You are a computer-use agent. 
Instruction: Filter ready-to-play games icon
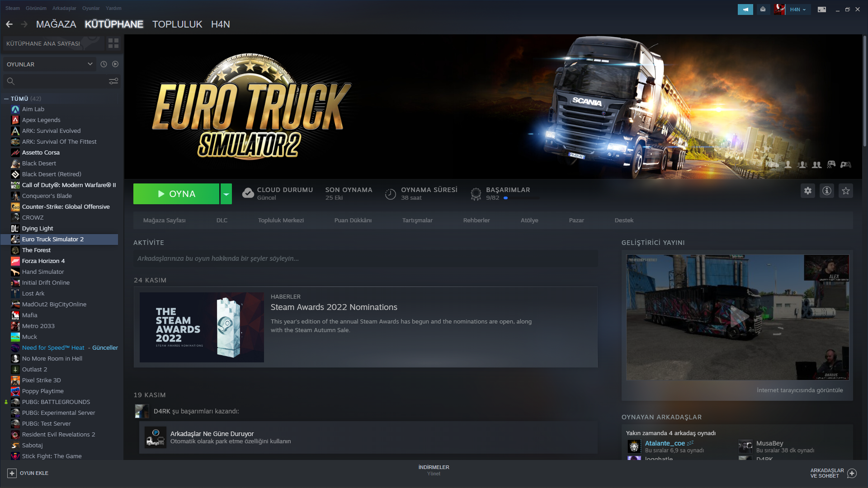115,64
